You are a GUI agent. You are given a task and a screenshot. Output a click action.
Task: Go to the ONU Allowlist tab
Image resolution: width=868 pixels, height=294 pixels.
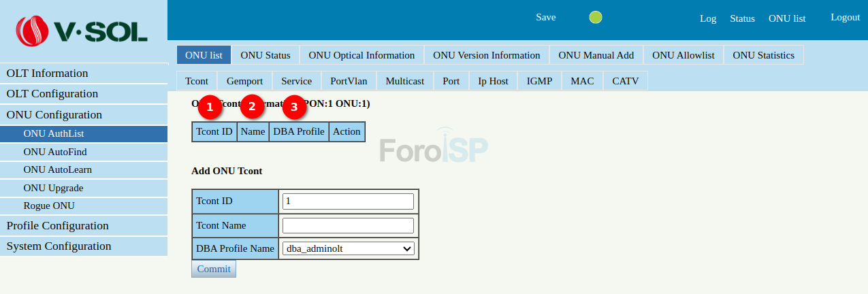(683, 55)
